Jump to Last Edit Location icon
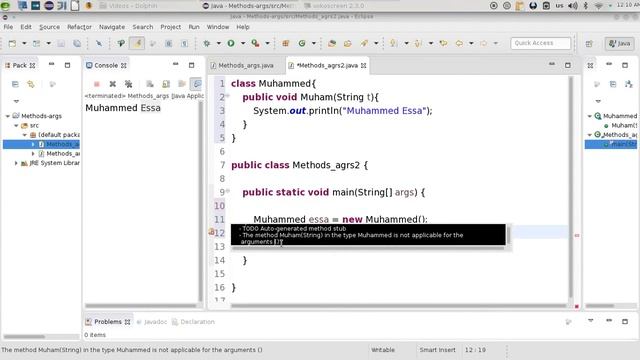This screenshot has height=360, width=640. (x=443, y=43)
